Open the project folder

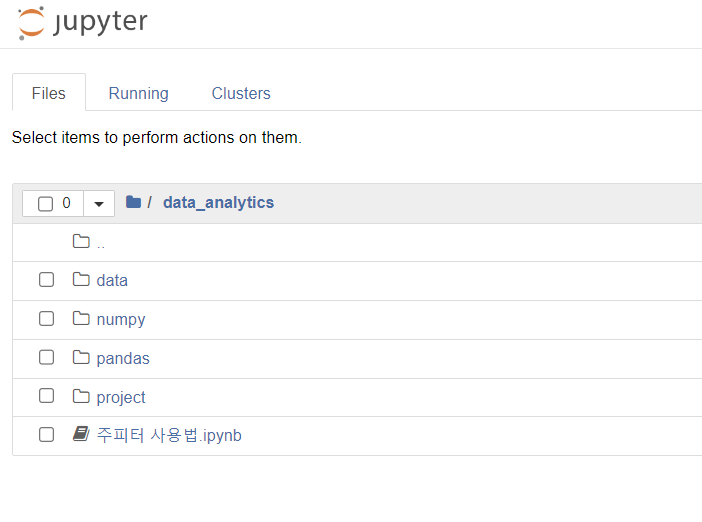pos(121,398)
